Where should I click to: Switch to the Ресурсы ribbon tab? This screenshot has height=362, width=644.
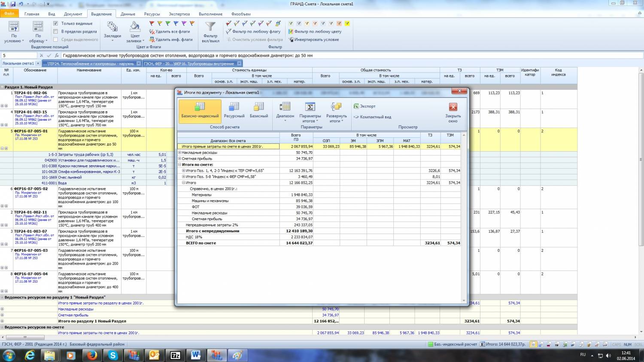pos(152,14)
